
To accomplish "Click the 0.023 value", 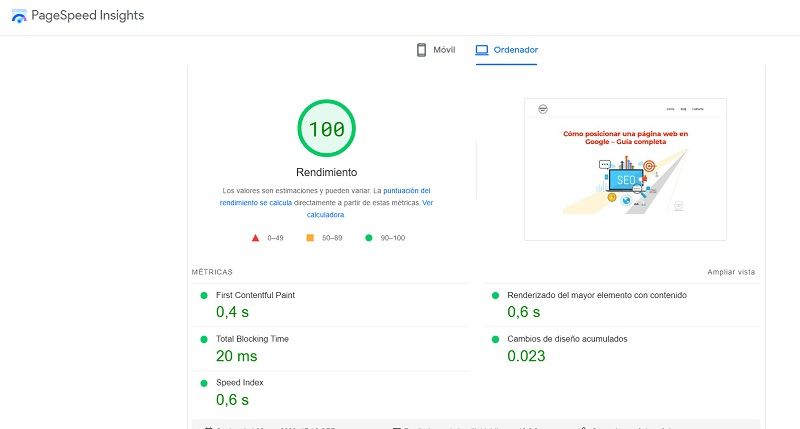I will coord(526,356).
